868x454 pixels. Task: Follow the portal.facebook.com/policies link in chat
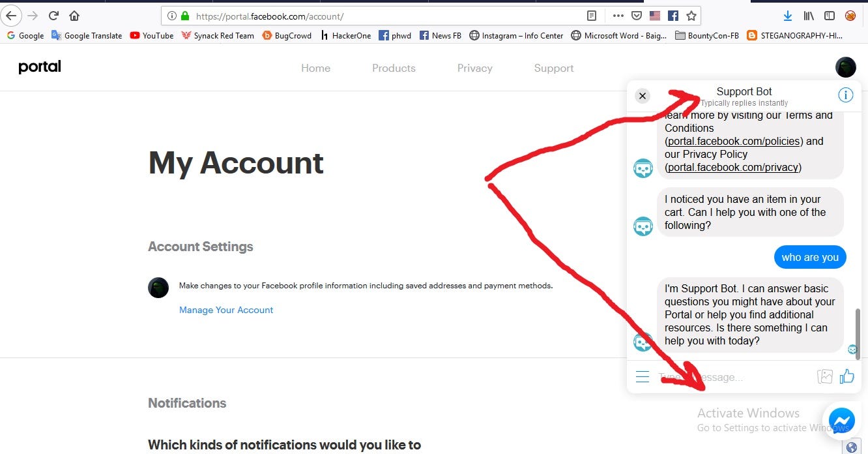point(735,141)
